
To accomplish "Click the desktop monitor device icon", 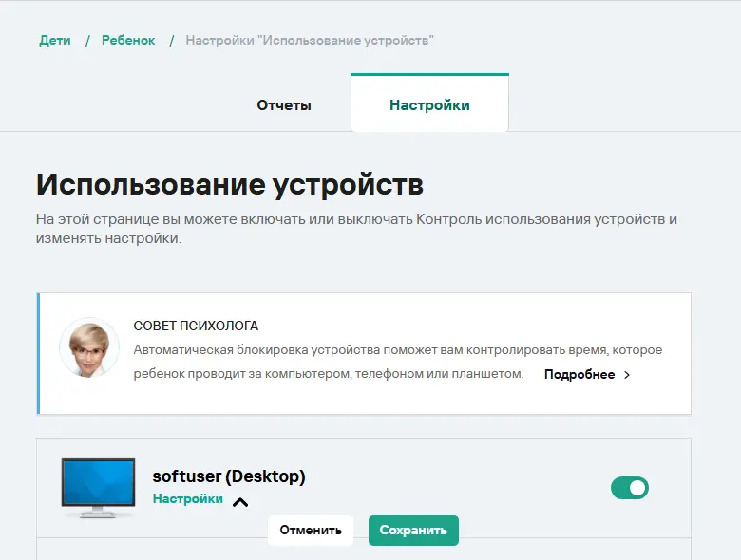I will tap(98, 488).
